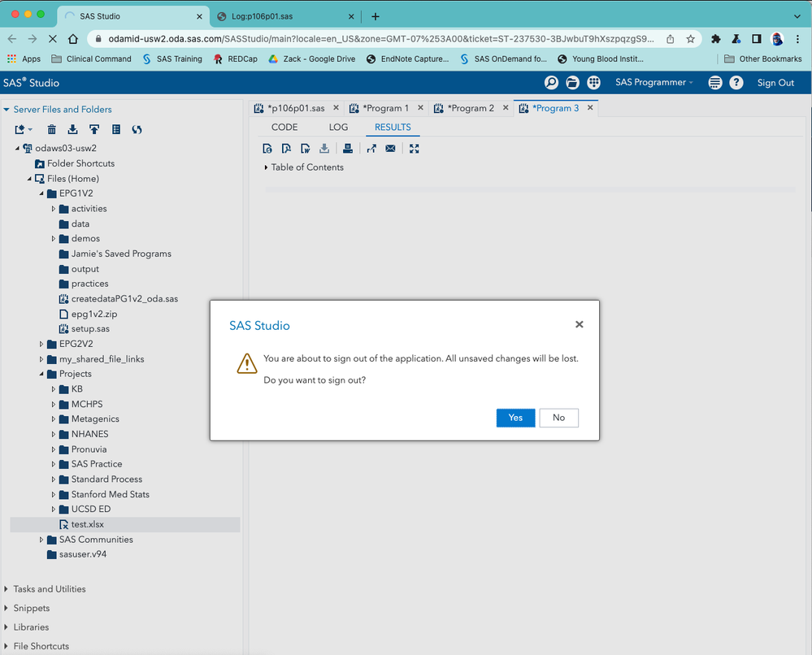This screenshot has height=655, width=812.
Task: Open a new Chrome tab
Action: (376, 16)
